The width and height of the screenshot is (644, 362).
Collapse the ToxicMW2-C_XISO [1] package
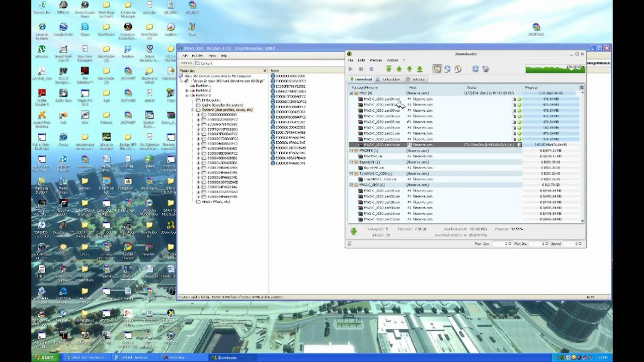coord(351,173)
